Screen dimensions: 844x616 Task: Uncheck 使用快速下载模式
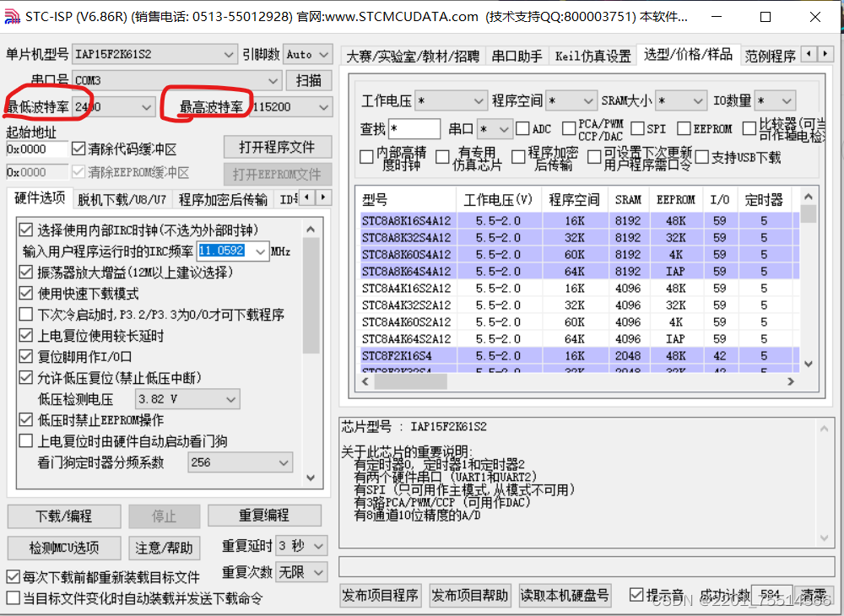tap(25, 293)
